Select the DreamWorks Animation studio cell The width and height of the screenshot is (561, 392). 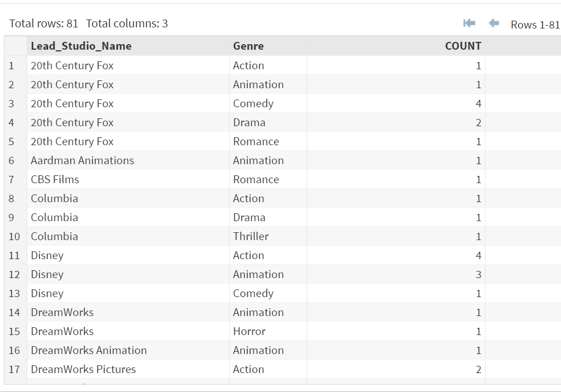pyautogui.click(x=89, y=351)
